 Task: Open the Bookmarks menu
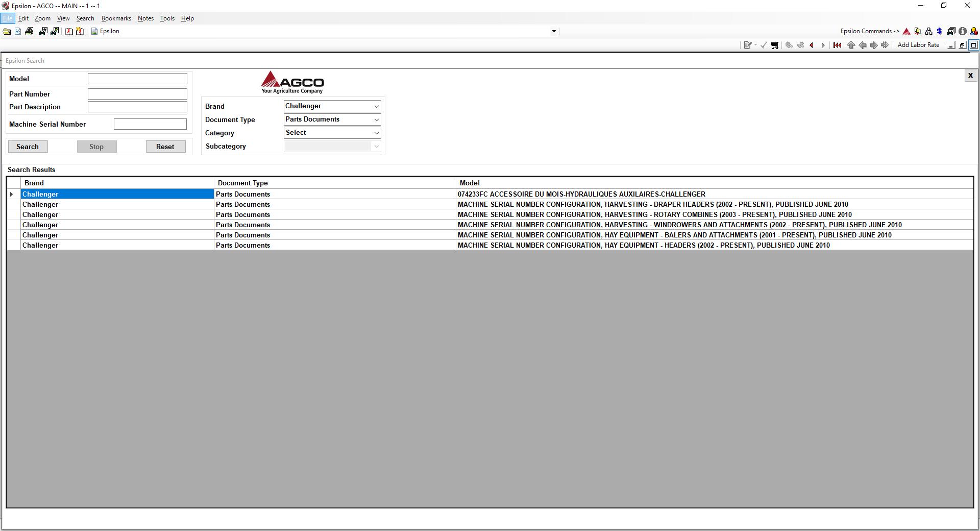pyautogui.click(x=116, y=18)
